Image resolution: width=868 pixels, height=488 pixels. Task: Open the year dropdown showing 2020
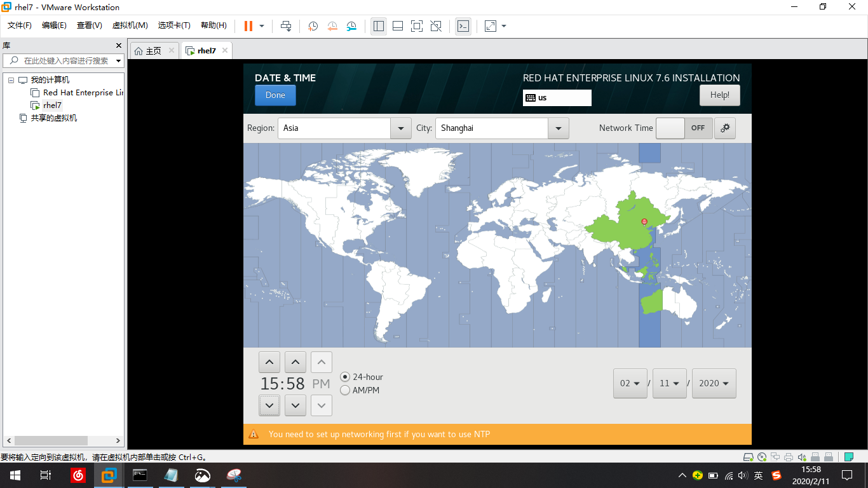click(x=714, y=383)
